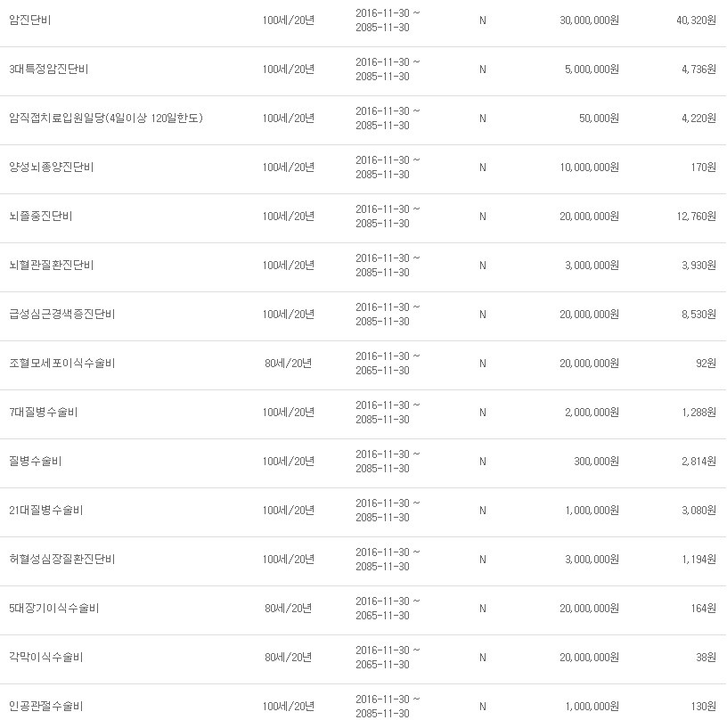727x728 pixels.
Task: Click 허혈성심장질환진단비 coverage name
Action: point(61,559)
